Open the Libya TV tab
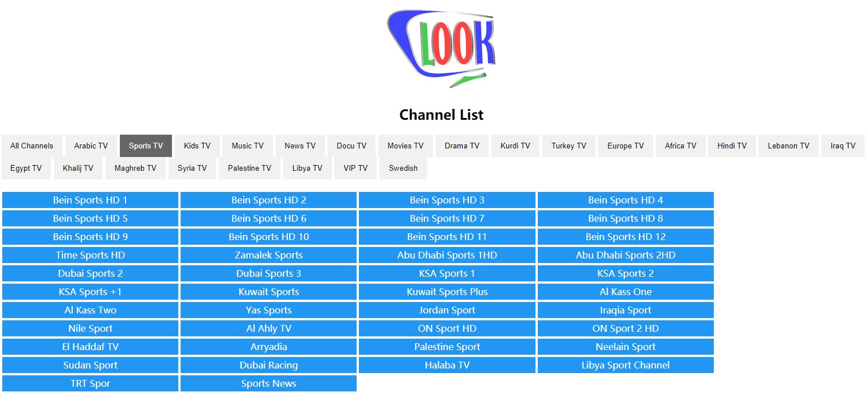Viewport: 868px width, 404px height. tap(307, 168)
